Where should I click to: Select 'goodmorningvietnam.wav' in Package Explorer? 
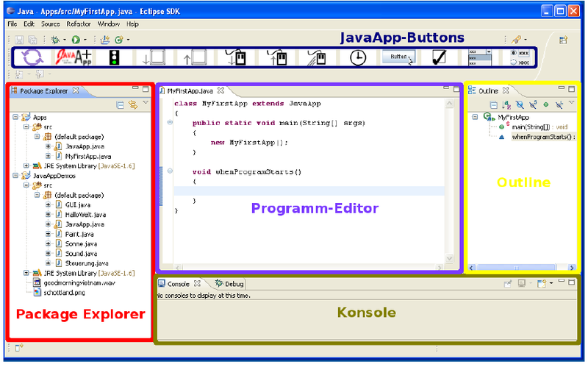(x=79, y=282)
